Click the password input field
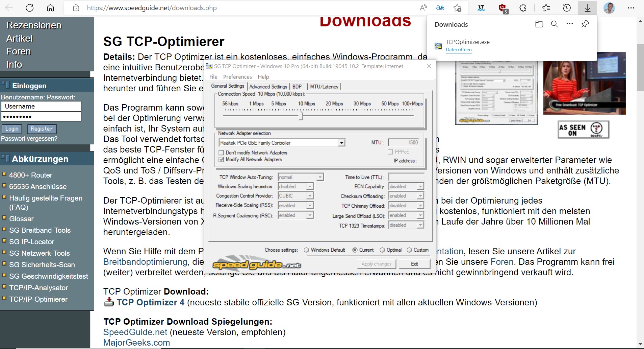Image resolution: width=644 pixels, height=349 pixels. [41, 117]
